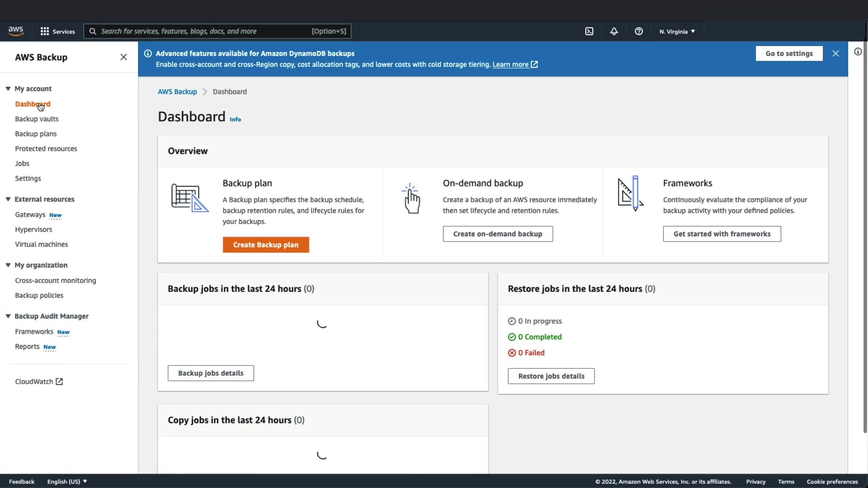Open the info panel icon at right edge

858,52
